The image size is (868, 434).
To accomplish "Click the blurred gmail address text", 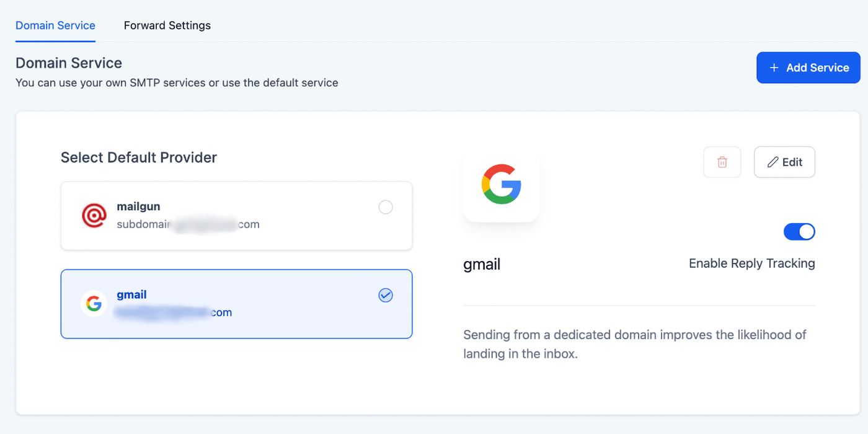I will click(x=174, y=312).
